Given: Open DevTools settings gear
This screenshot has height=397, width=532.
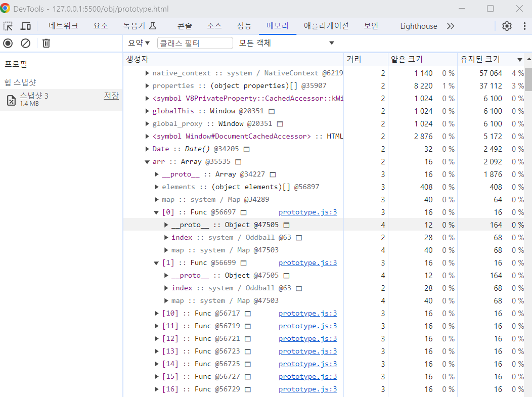Looking at the screenshot, I should pyautogui.click(x=507, y=26).
